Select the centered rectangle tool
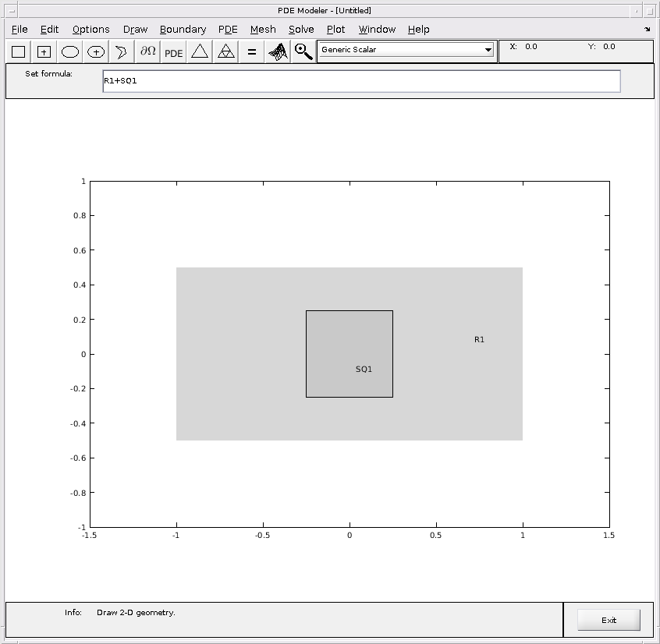660x644 pixels. [x=44, y=51]
